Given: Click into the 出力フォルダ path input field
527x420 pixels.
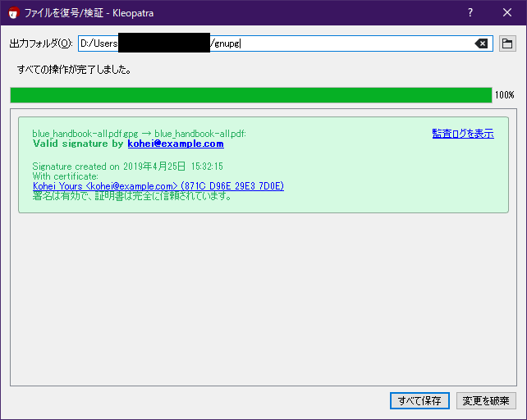Looking at the screenshot, I should pyautogui.click(x=286, y=43).
